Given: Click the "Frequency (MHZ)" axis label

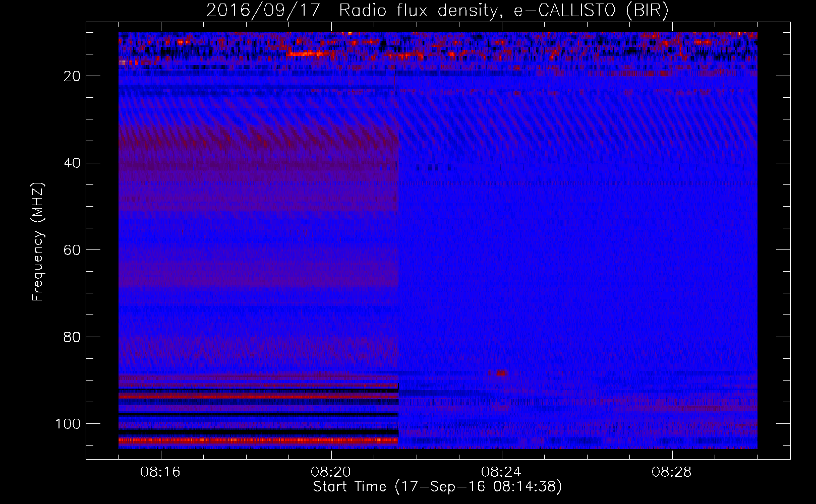Looking at the screenshot, I should [38, 241].
